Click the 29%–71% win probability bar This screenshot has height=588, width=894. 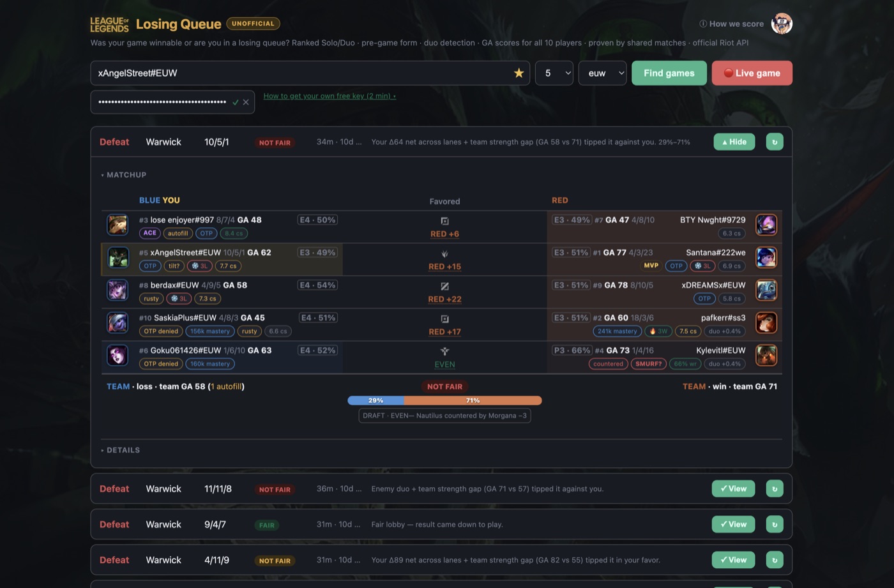coord(444,400)
